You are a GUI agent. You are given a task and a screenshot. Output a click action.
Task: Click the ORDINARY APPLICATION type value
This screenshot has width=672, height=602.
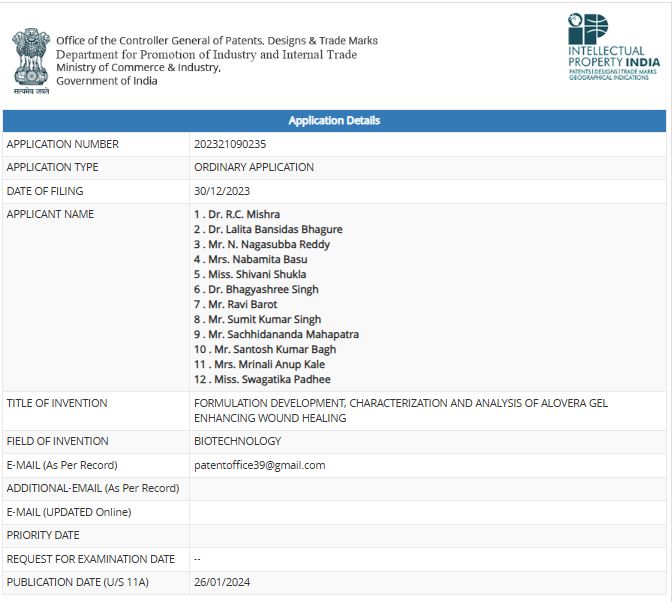[x=254, y=167]
